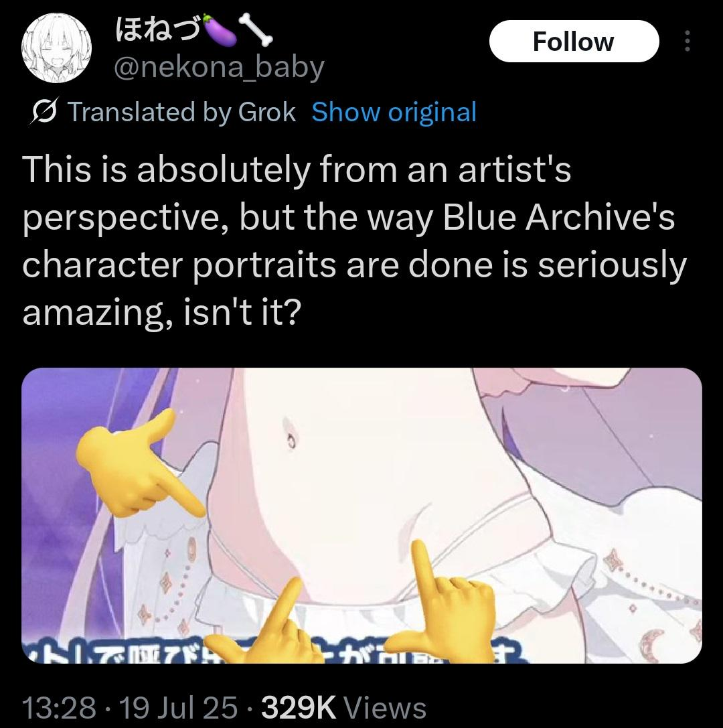Open the @nekona_baby handle link
Viewport: 723px width, 728px height.
pos(219,68)
